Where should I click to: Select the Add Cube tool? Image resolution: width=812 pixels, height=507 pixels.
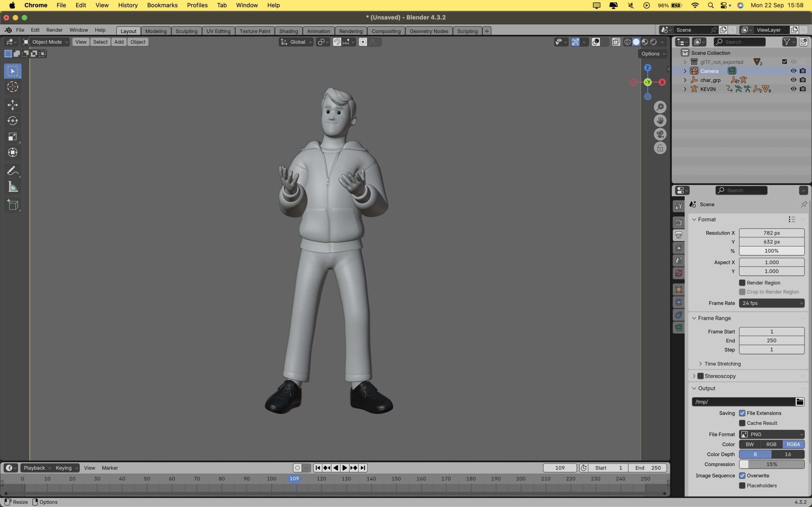12,205
